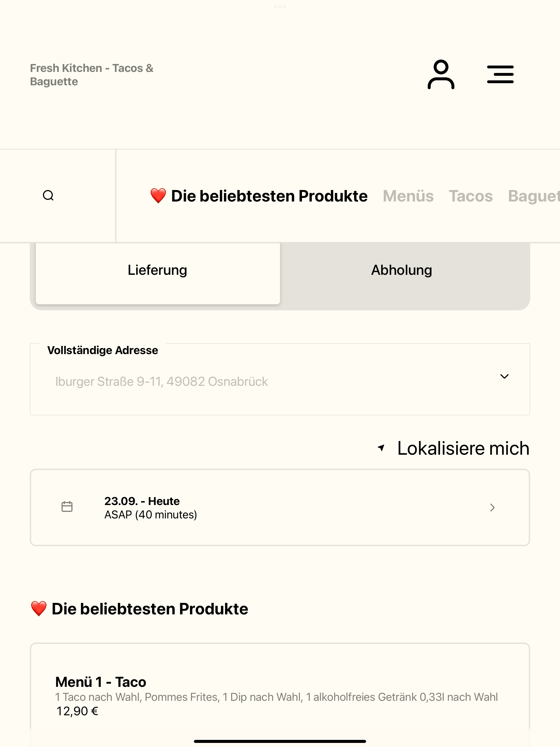Click the heart beside section heading
The width and height of the screenshot is (560, 747).
click(x=39, y=609)
